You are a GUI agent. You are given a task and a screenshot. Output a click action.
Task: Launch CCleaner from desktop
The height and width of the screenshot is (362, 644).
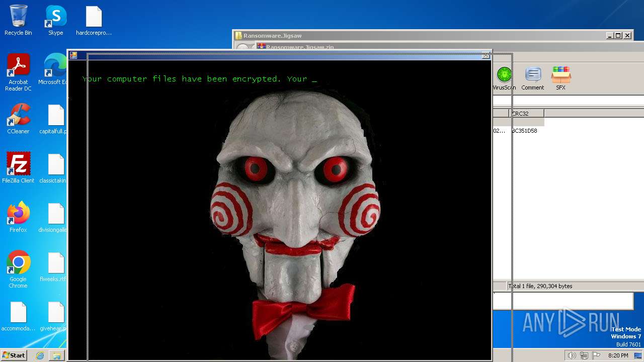pyautogui.click(x=18, y=119)
